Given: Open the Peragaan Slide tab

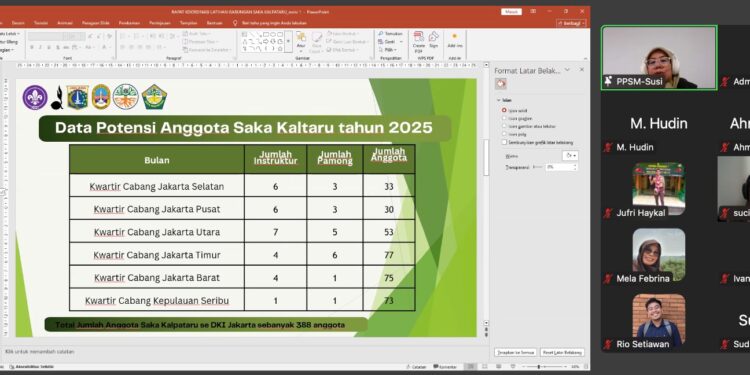Looking at the screenshot, I should (96, 23).
